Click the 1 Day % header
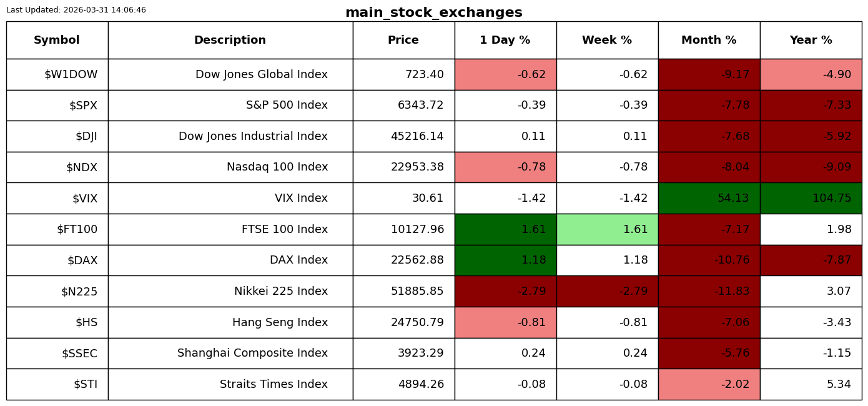This screenshot has height=406, width=868. coord(505,40)
